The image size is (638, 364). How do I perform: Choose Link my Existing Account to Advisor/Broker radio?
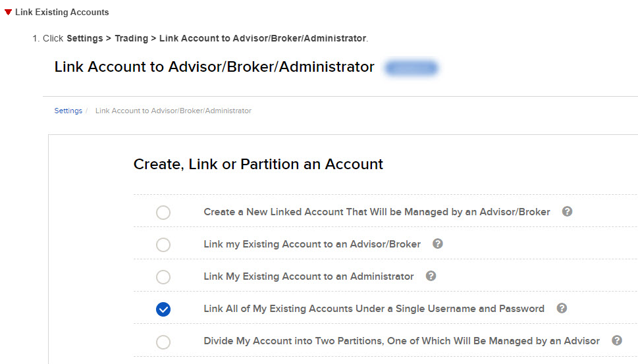[163, 245]
